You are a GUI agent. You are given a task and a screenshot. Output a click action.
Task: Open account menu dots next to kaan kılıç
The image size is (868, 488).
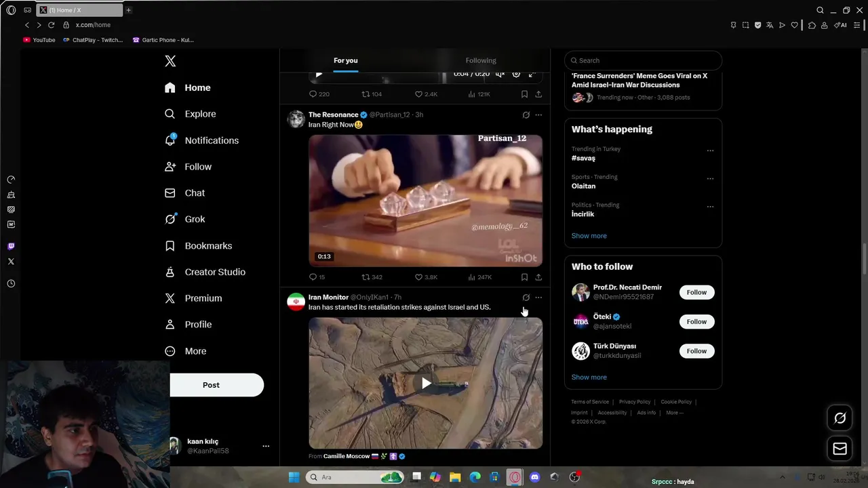(266, 446)
